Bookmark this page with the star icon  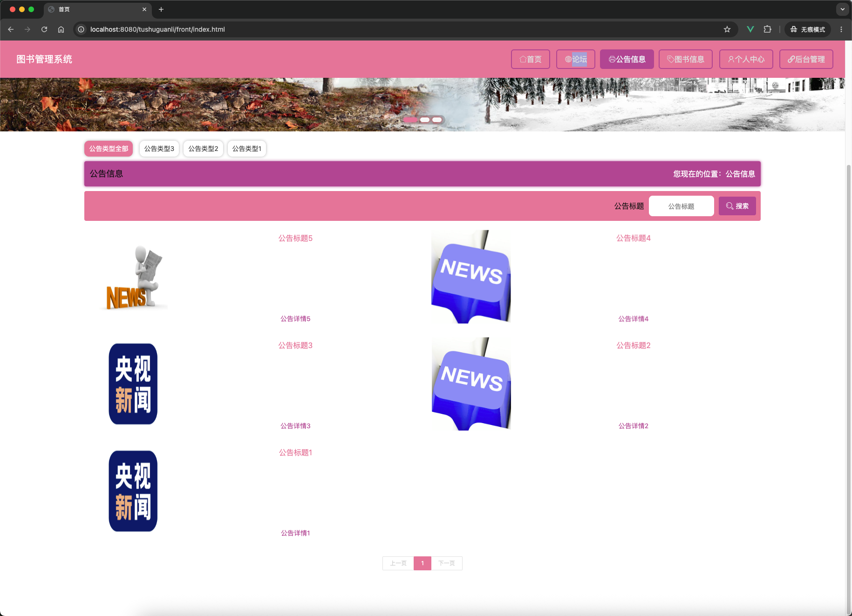(727, 29)
